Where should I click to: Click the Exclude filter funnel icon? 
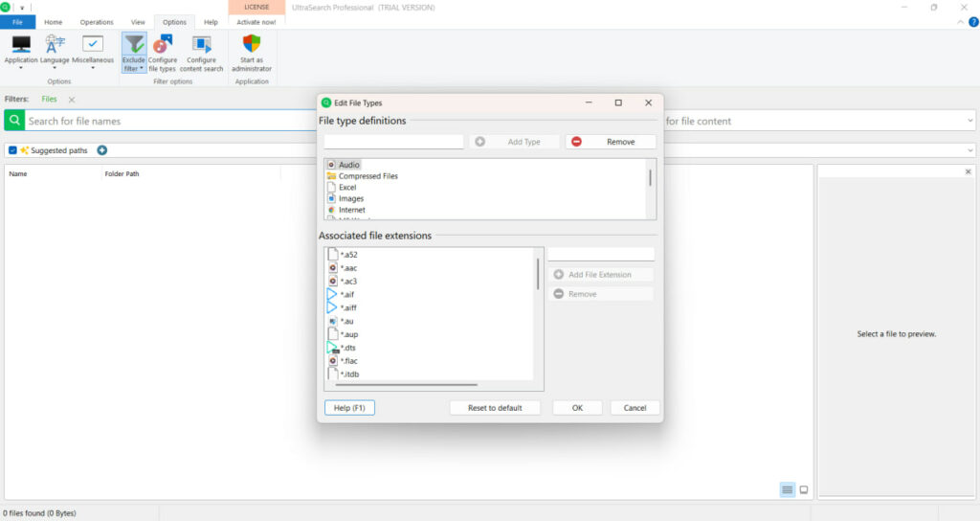point(134,44)
